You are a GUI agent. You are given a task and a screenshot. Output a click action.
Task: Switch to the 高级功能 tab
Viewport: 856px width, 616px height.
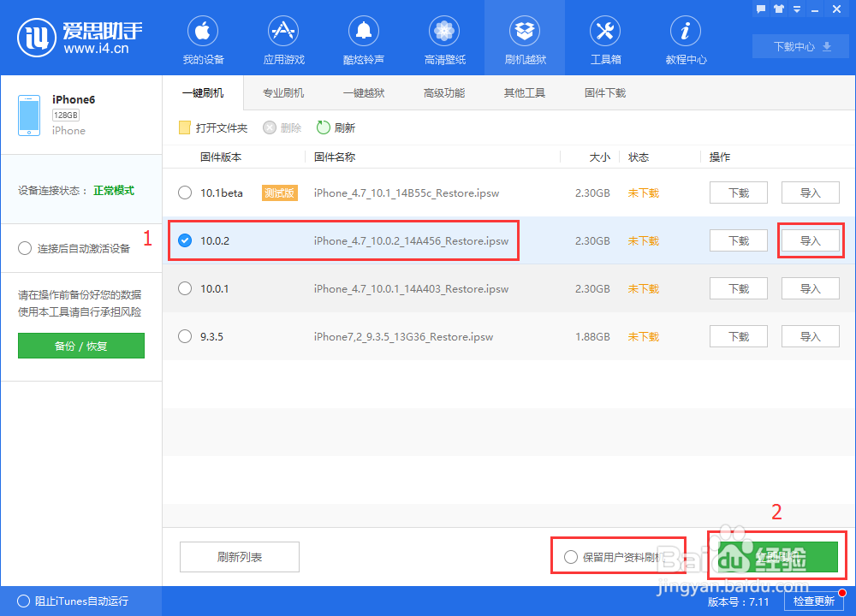coord(444,92)
